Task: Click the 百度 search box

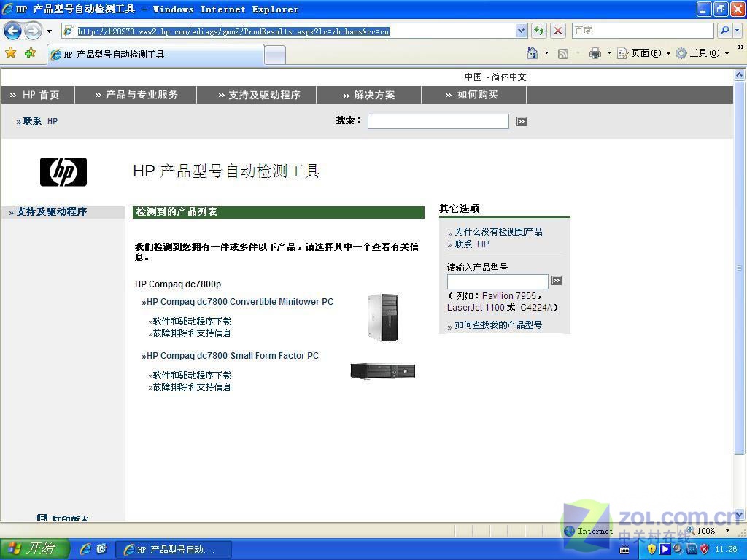Action: 643,31
